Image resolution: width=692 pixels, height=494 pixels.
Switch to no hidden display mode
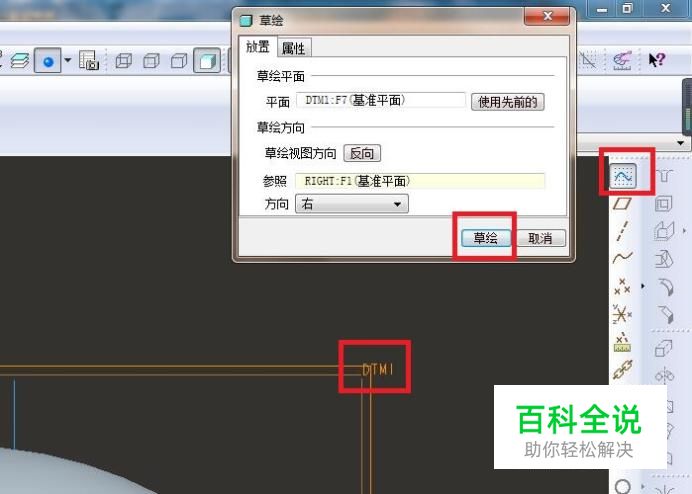(x=179, y=60)
